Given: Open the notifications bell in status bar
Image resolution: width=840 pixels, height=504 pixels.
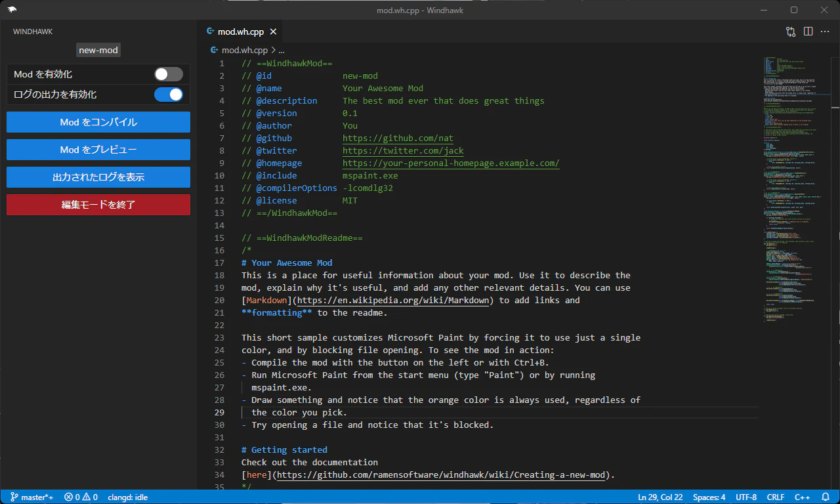Looking at the screenshot, I should pos(826,497).
